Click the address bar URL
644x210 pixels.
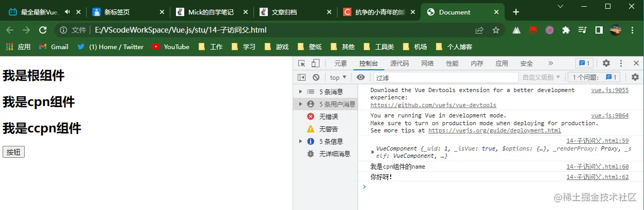pos(181,30)
